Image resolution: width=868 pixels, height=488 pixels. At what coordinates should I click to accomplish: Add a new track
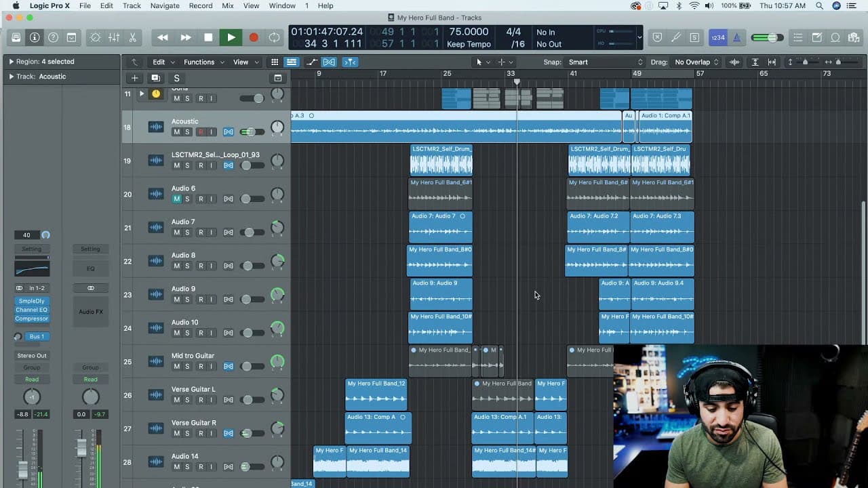point(134,78)
